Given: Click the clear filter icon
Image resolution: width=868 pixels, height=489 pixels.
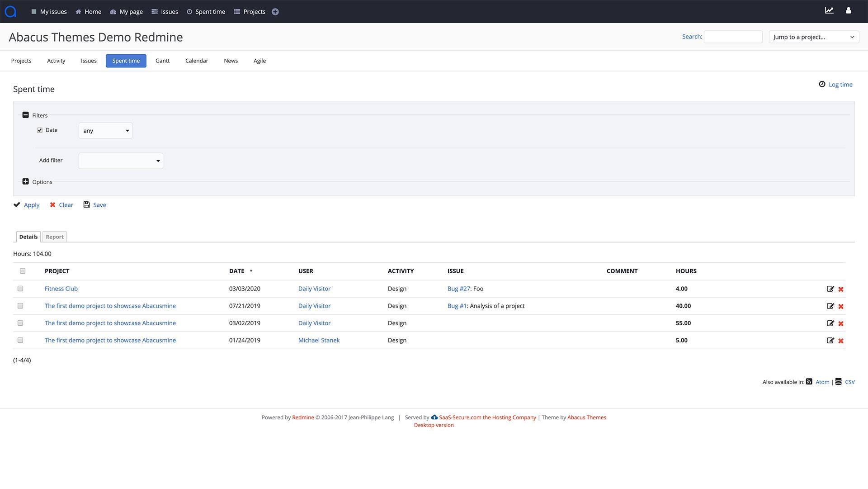Looking at the screenshot, I should tap(52, 204).
